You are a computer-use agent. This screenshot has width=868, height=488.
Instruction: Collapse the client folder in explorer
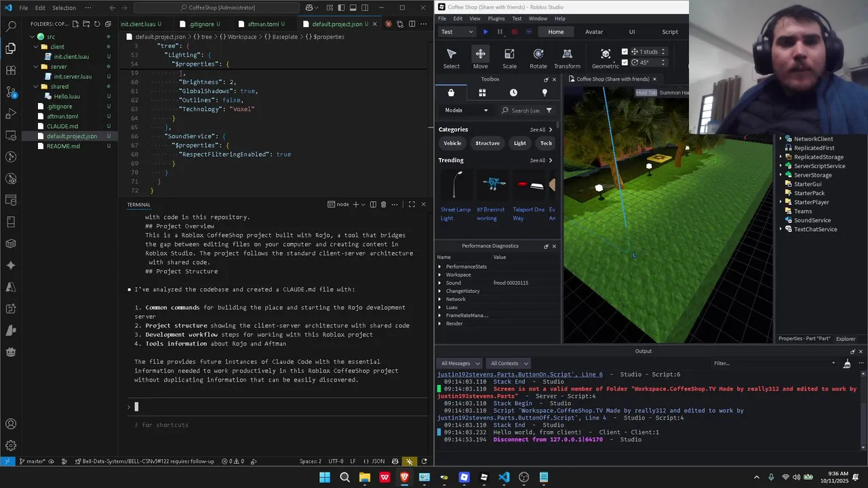pos(35,47)
